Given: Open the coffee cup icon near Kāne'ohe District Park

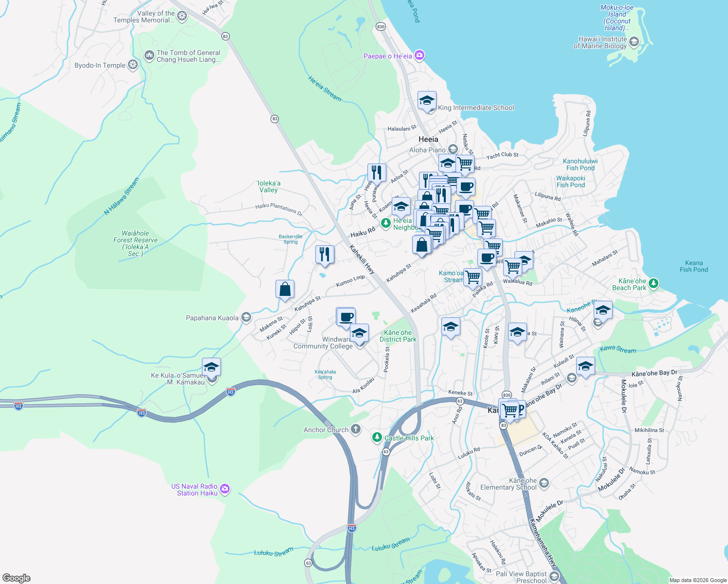Looking at the screenshot, I should tap(346, 317).
